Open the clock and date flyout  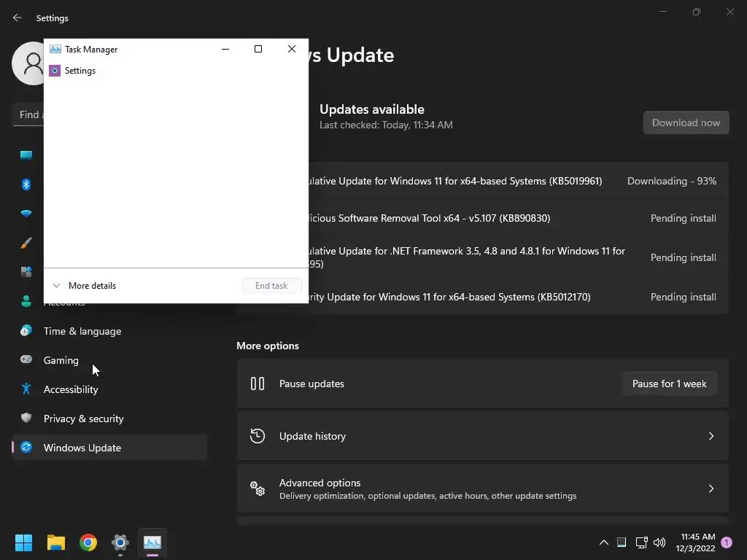pos(695,542)
